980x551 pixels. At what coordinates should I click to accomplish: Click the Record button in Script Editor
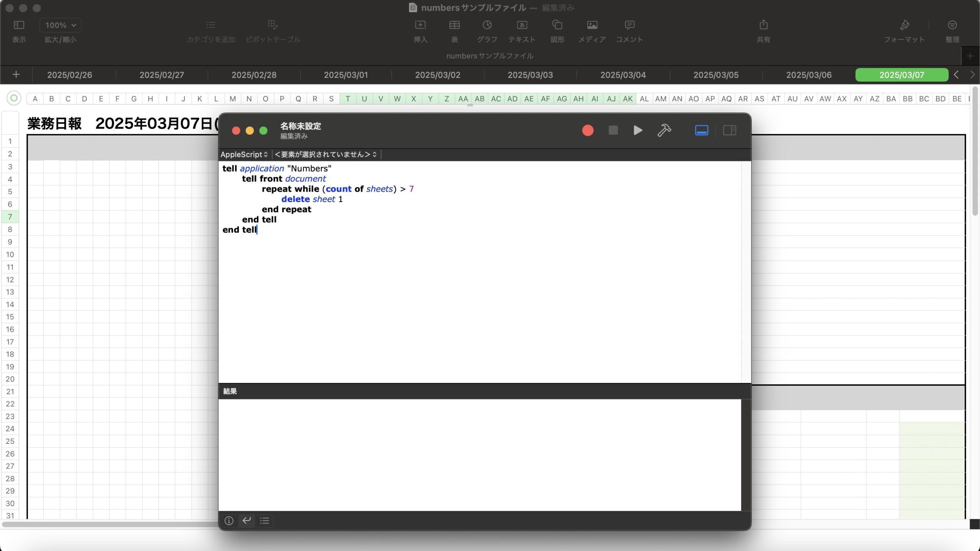click(x=588, y=130)
